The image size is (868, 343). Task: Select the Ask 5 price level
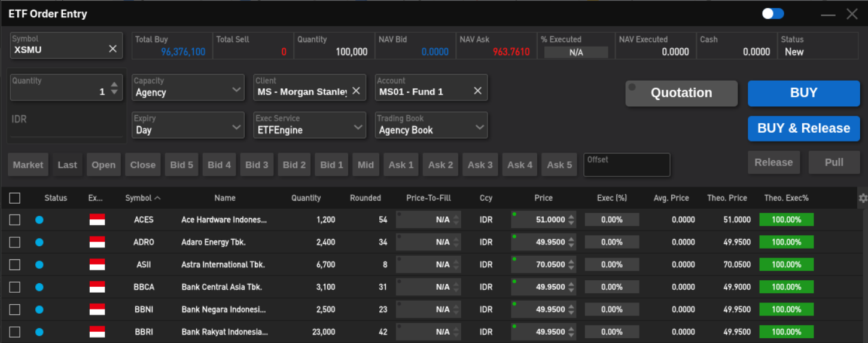click(x=559, y=165)
